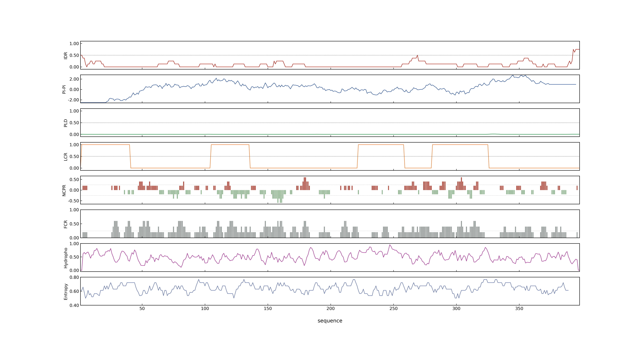Click the IDR y-axis label
The height and width of the screenshot is (343, 644).
[x=66, y=55]
